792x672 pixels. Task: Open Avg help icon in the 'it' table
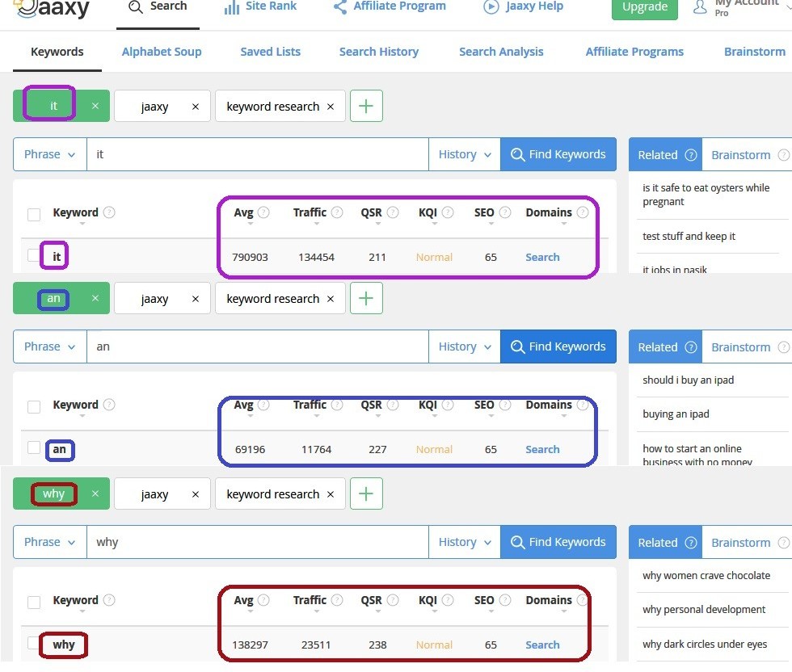pyautogui.click(x=263, y=212)
